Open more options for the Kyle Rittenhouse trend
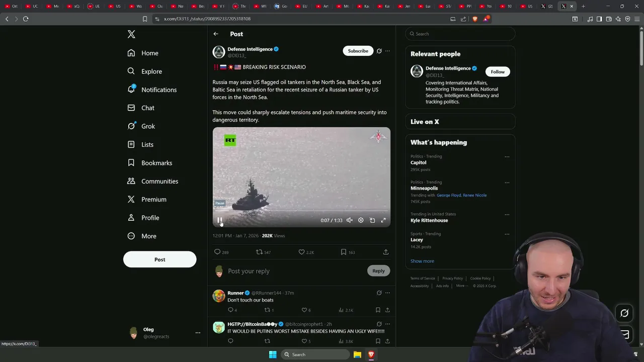 coord(507,214)
